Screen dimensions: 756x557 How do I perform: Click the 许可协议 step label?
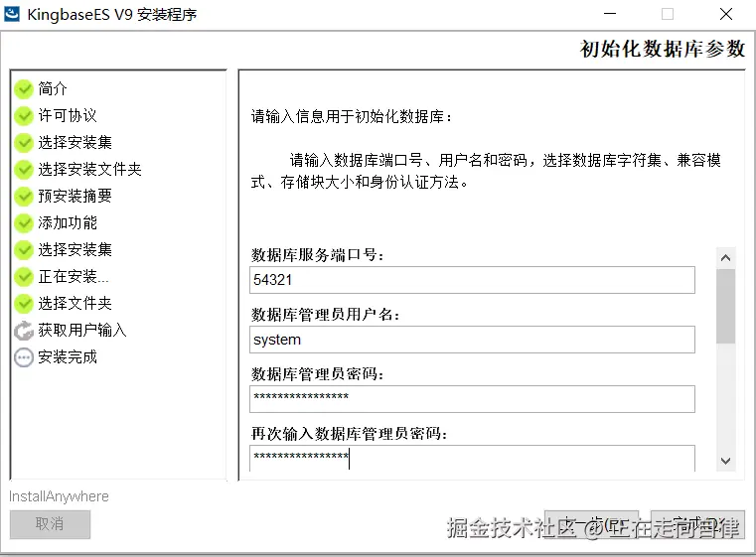click(x=68, y=115)
